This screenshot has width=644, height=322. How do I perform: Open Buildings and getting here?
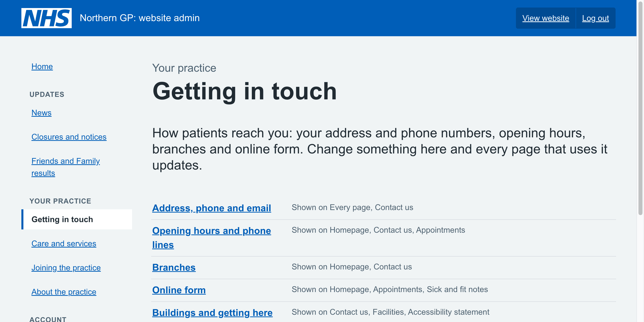coord(212,313)
